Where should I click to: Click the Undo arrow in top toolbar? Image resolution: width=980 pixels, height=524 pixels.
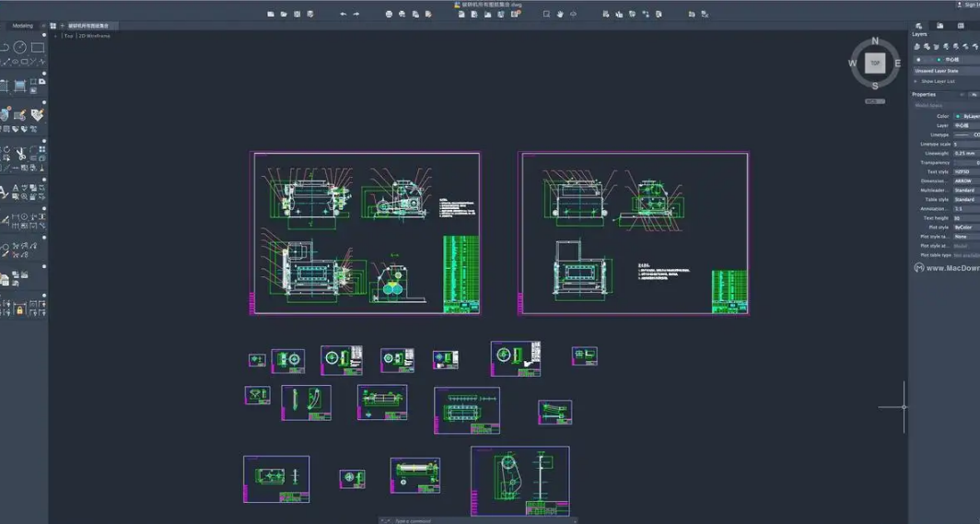coord(344,15)
